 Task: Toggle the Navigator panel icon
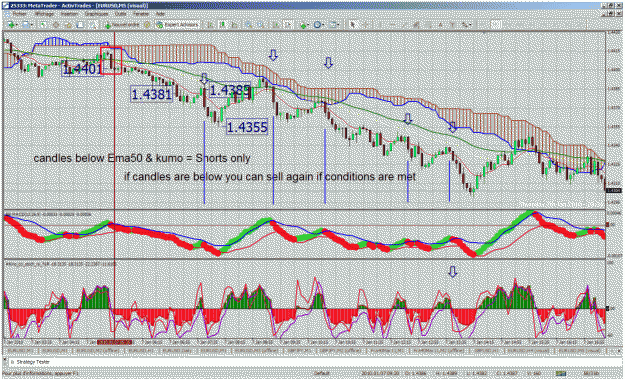coord(68,25)
